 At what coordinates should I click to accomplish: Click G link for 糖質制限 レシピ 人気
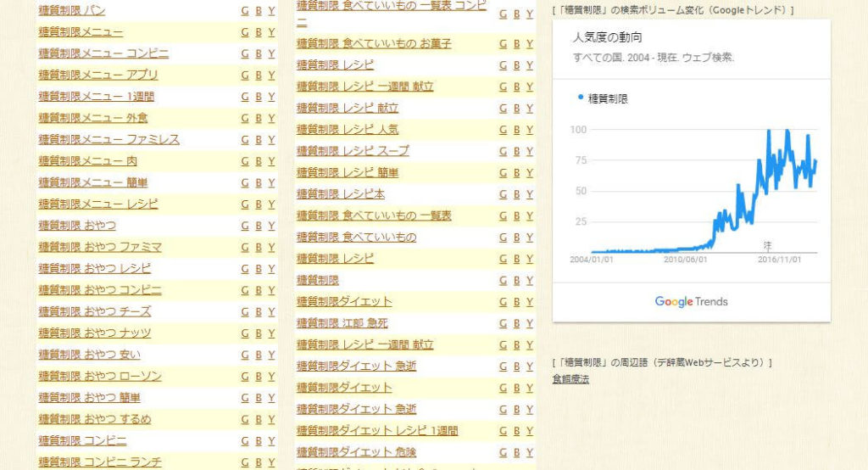[503, 131]
